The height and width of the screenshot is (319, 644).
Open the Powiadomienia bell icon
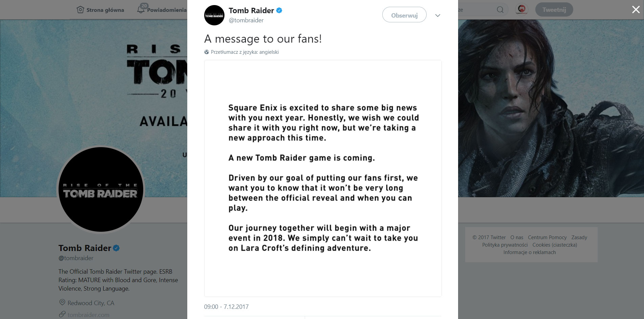(x=141, y=10)
